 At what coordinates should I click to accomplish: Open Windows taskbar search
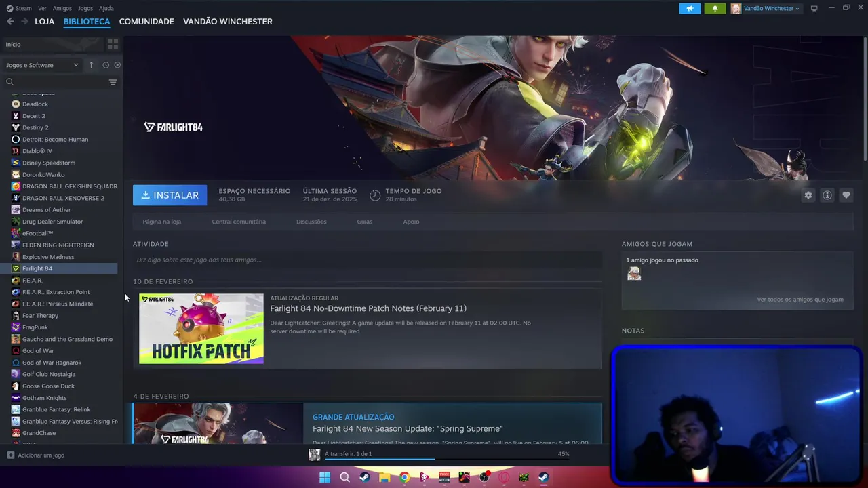344,477
